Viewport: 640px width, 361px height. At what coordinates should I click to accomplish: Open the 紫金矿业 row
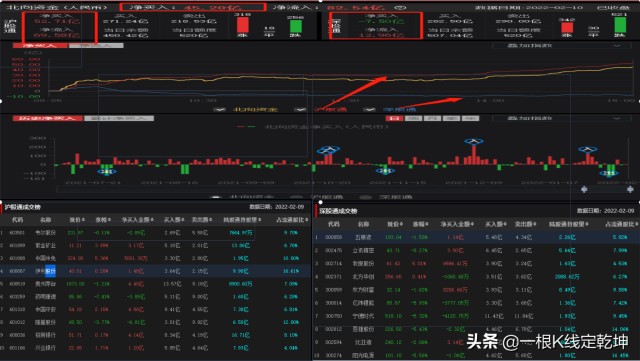155,245
